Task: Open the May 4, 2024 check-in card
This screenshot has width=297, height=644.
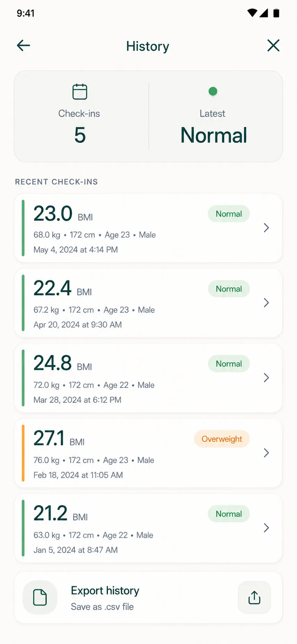Action: click(148, 228)
